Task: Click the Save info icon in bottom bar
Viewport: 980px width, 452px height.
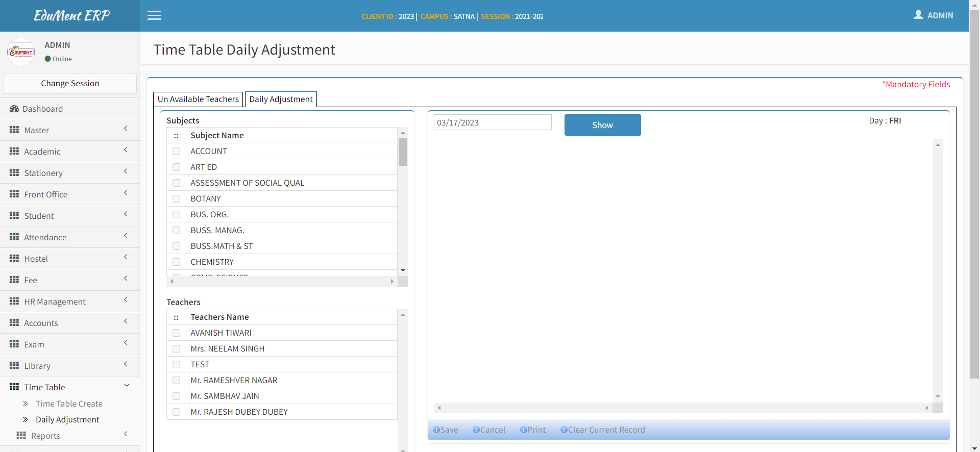Action: 436,430
